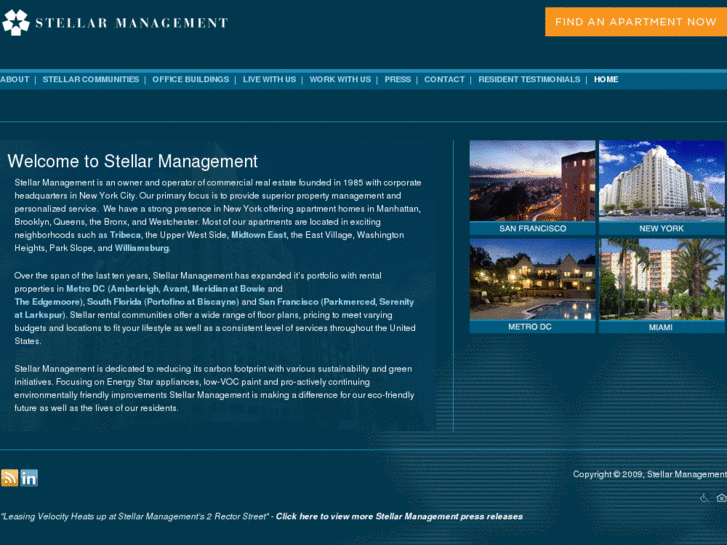Click the Metro DC caption label
The height and width of the screenshot is (545, 727).
pyautogui.click(x=530, y=327)
